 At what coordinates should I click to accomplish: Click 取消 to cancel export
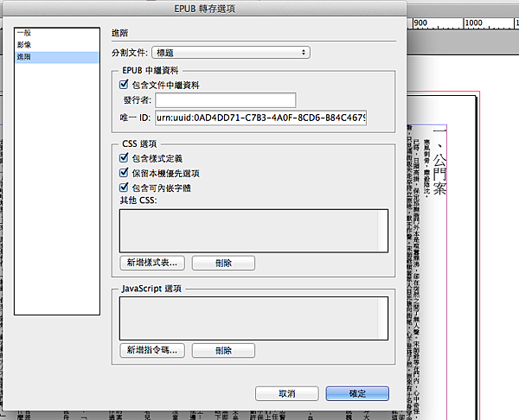coord(287,393)
